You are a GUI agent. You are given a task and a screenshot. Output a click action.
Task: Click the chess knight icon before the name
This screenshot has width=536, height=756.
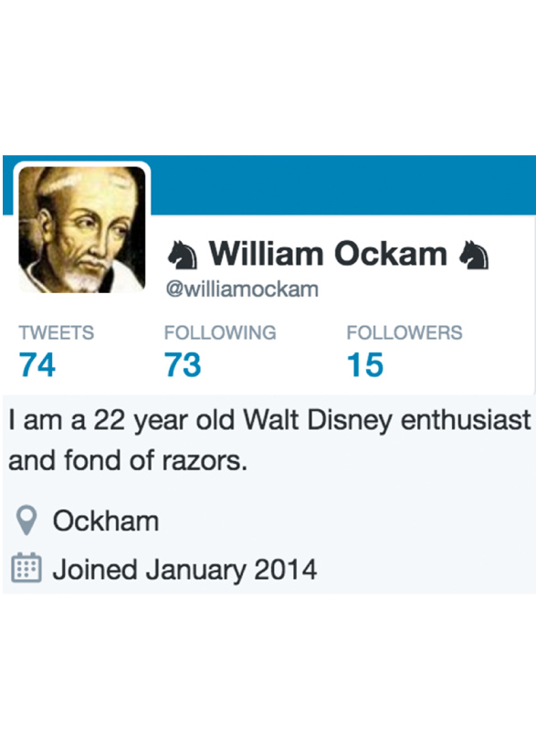click(x=183, y=255)
